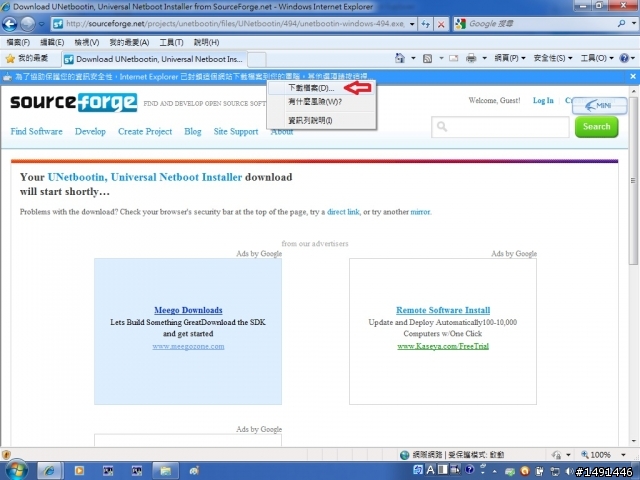
Task: Click the floating MINI button
Action: pyautogui.click(x=599, y=106)
